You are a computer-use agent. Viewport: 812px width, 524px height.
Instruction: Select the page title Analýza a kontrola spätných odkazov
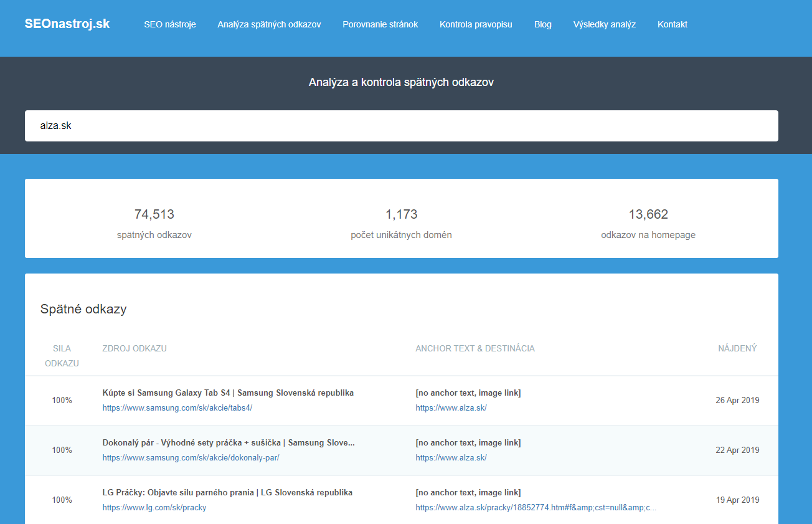tap(401, 82)
